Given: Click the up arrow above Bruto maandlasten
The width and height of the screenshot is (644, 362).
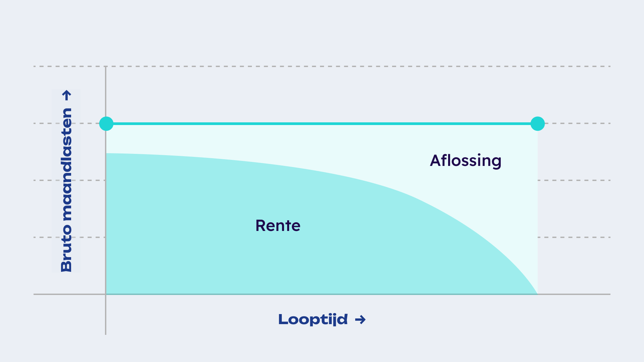Looking at the screenshot, I should [67, 95].
